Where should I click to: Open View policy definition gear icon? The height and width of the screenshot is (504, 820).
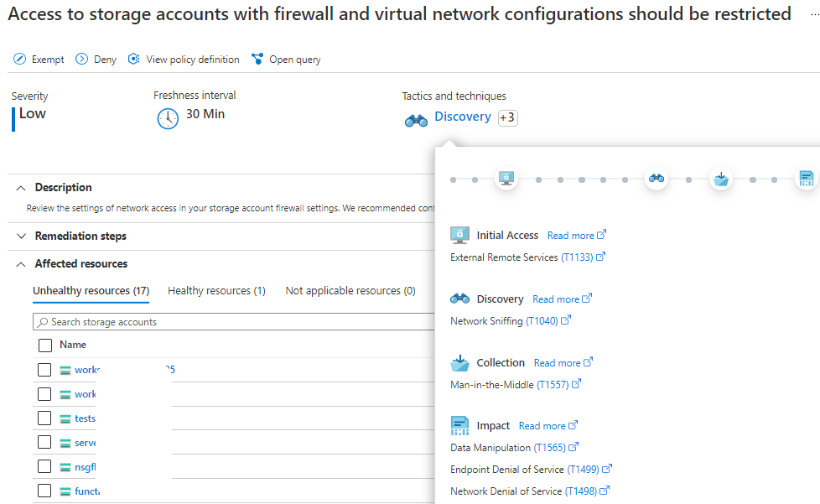(133, 60)
